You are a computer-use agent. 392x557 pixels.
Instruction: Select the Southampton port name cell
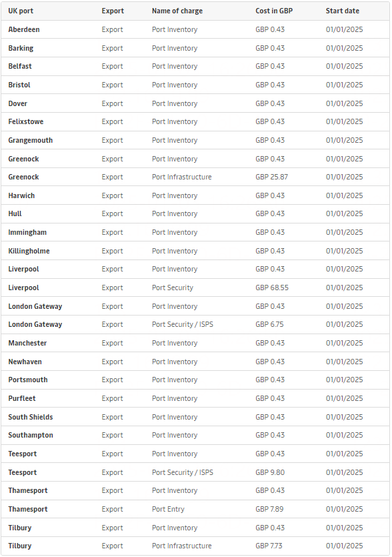(31, 435)
